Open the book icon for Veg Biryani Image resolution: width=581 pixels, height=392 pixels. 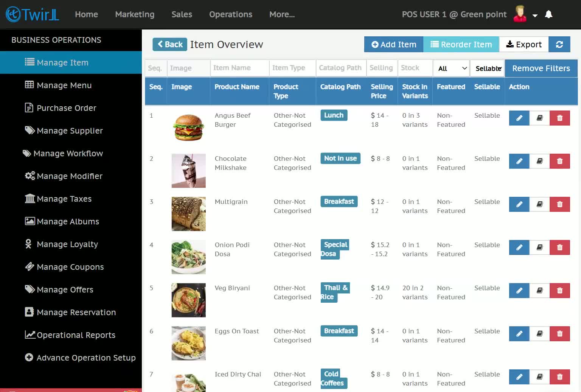pyautogui.click(x=539, y=291)
